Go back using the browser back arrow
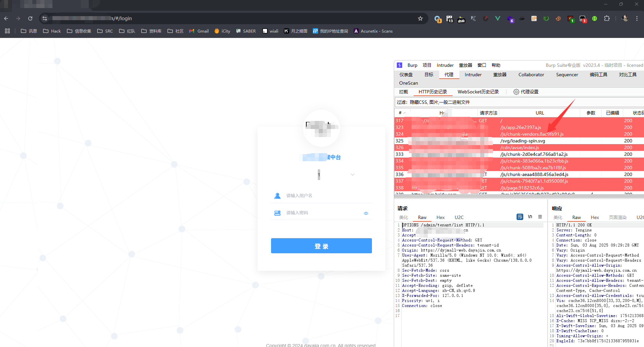Viewport: 644px width, 347px height. (x=6, y=18)
